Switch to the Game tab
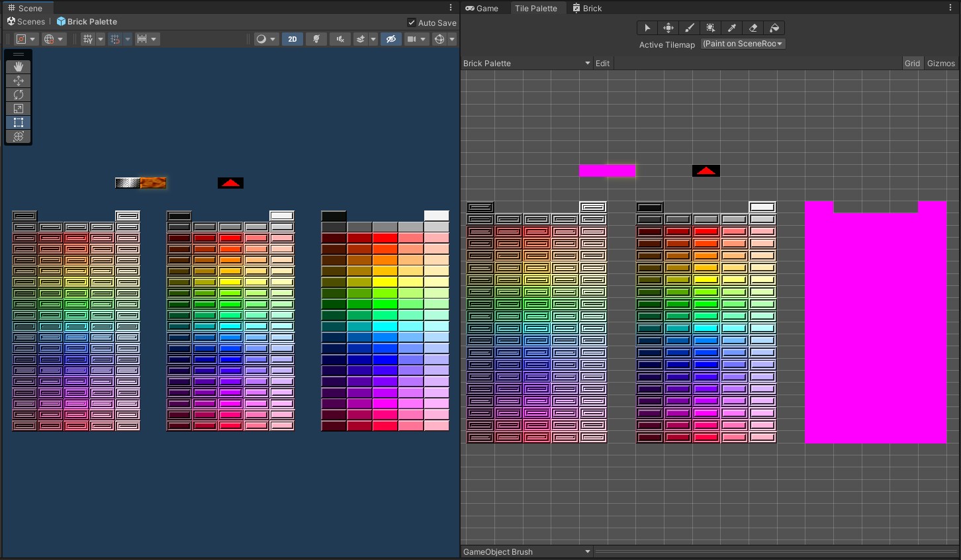 point(481,8)
